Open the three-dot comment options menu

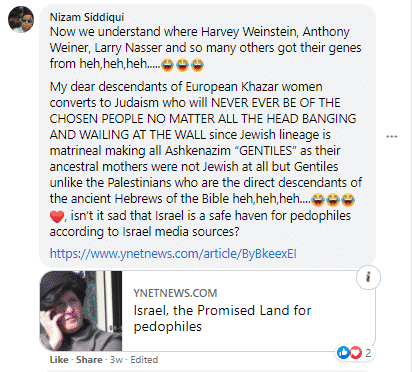coord(392,136)
